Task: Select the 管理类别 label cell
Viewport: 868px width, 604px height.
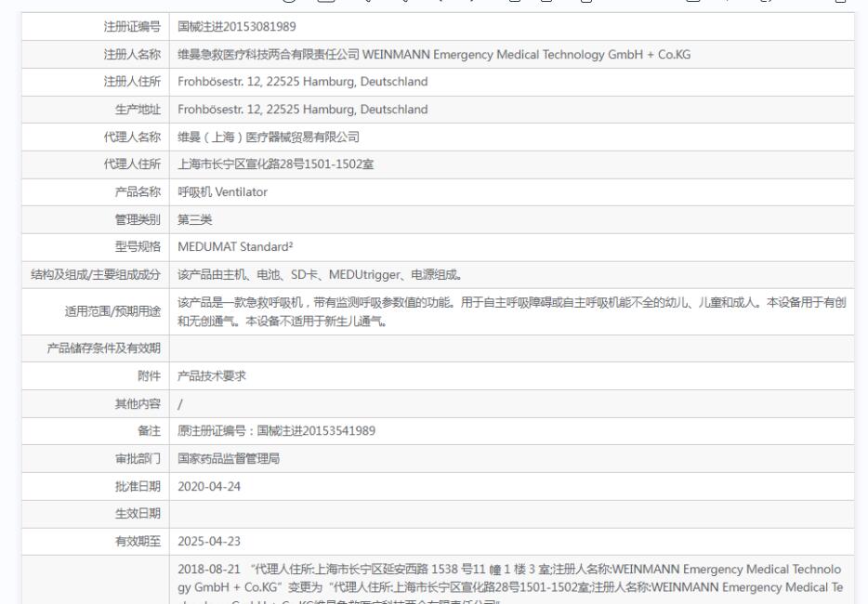Action: 138,220
